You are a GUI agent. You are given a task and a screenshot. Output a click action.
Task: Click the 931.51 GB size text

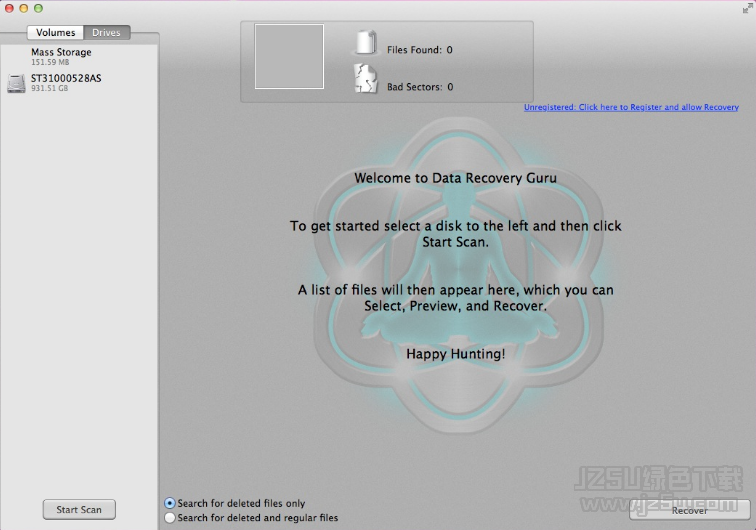50,88
